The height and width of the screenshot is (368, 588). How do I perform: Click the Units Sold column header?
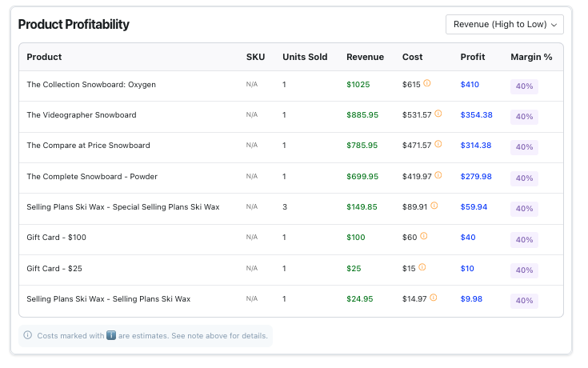305,57
